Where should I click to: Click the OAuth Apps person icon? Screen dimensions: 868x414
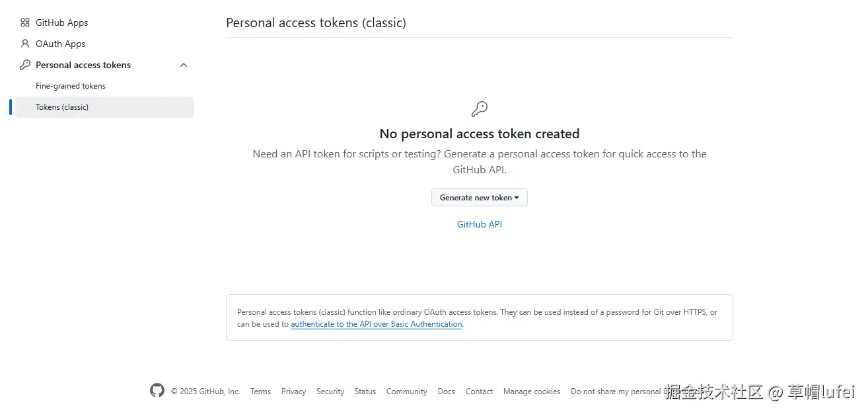click(x=25, y=44)
